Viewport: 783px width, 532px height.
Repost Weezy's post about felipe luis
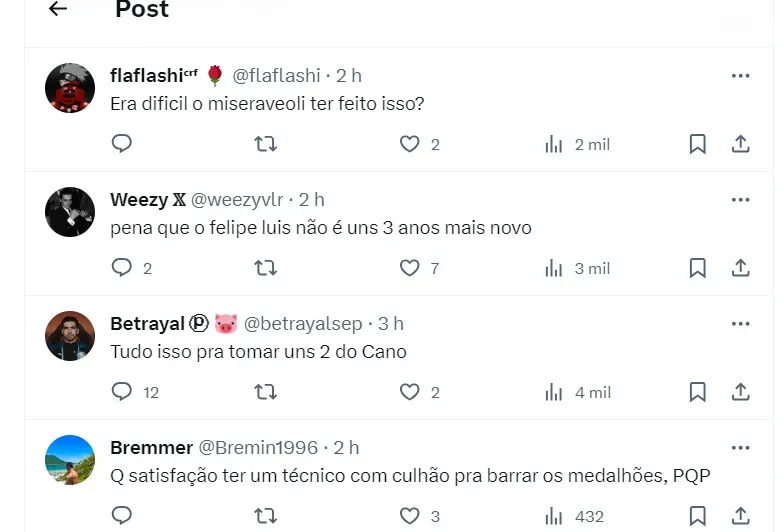[x=266, y=268]
